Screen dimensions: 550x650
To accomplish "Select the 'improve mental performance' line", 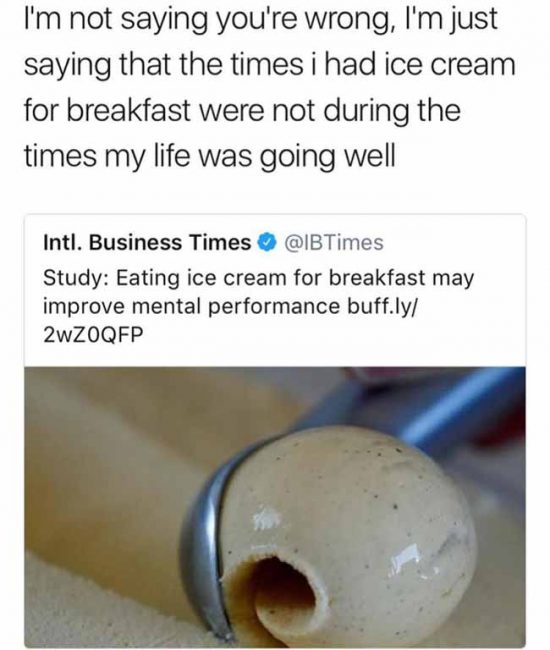I will (191, 307).
